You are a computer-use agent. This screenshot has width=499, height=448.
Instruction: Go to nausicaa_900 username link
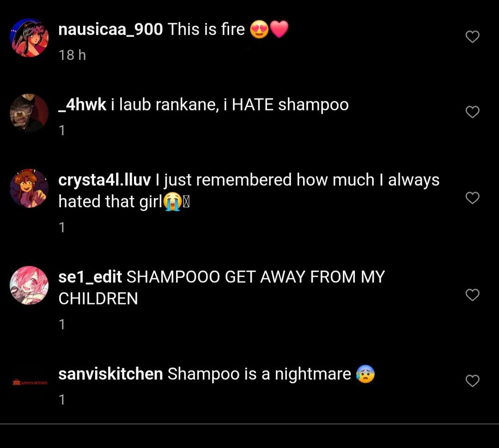point(110,29)
